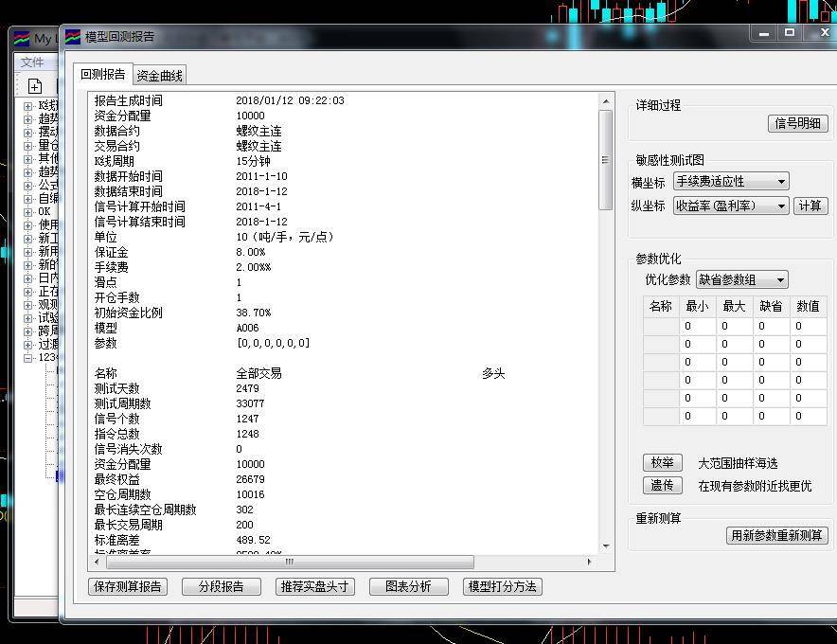Click the 最终权益 value 26679
This screenshot has width=837, height=644.
[250, 479]
